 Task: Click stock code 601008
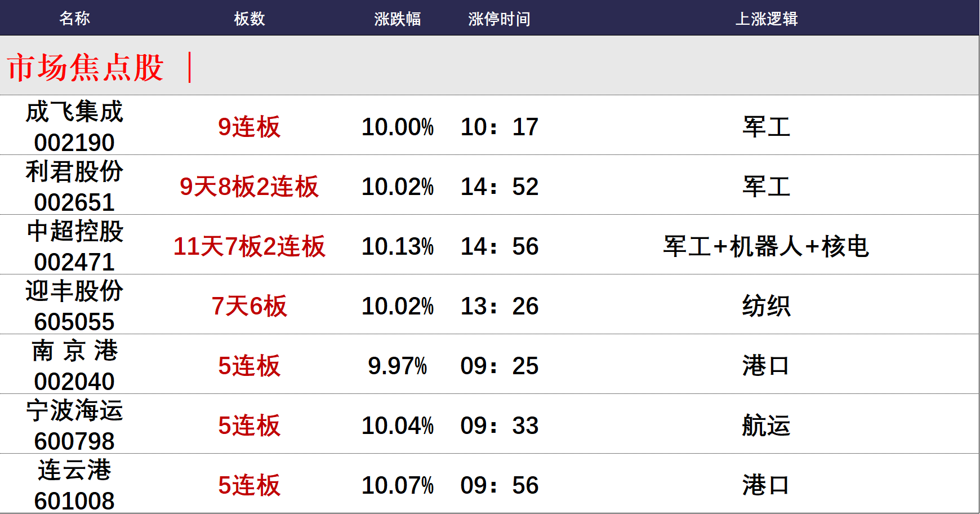(74, 500)
